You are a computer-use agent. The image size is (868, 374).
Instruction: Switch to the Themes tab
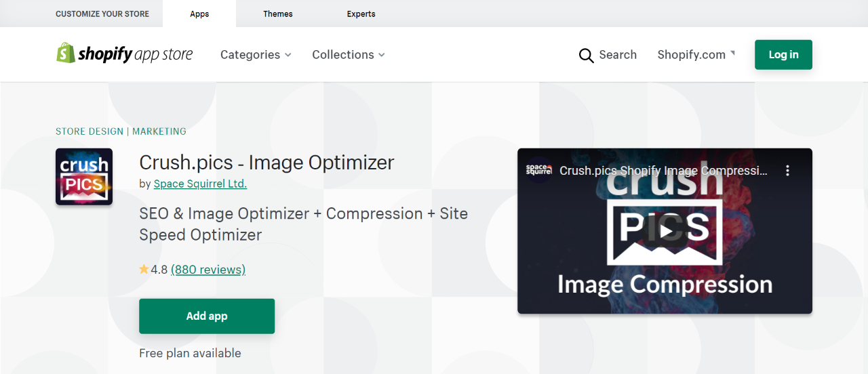pos(278,14)
